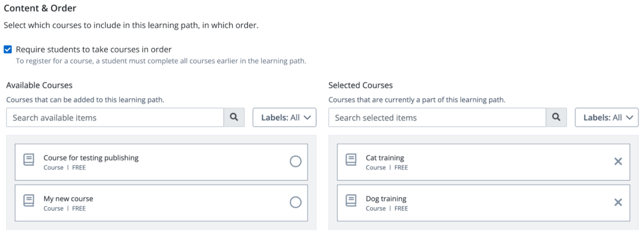Viewport: 644px width, 231px height.
Task: Click inside the Search available items field
Action: click(115, 118)
